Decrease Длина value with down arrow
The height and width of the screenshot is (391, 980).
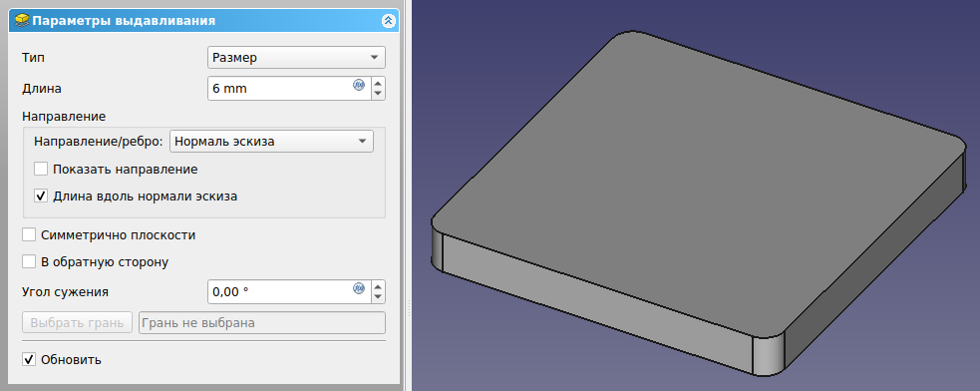click(x=378, y=94)
